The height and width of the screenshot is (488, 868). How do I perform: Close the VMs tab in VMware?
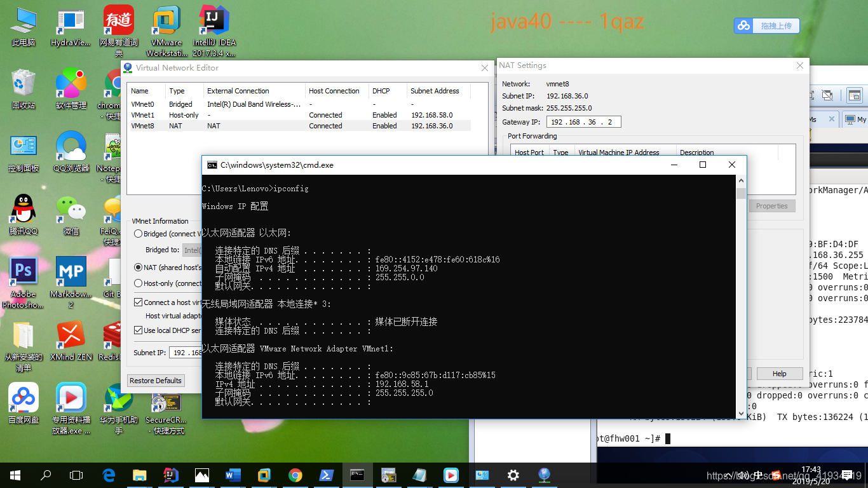pos(831,119)
